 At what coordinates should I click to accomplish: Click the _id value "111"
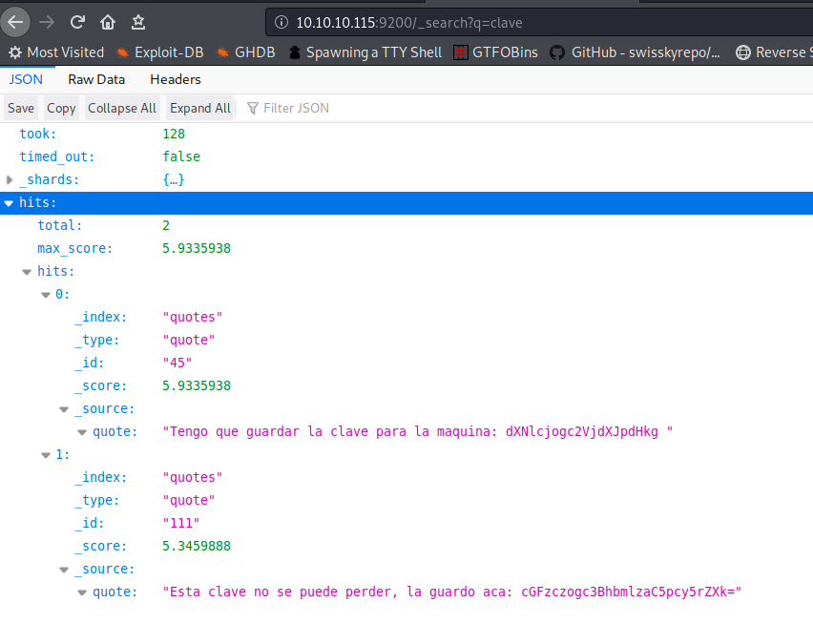181,523
